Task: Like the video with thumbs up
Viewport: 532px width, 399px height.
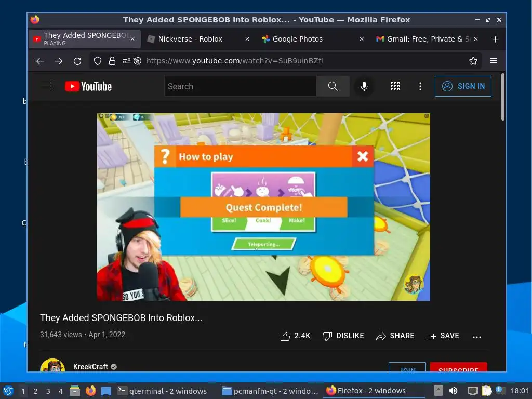Action: click(295, 336)
